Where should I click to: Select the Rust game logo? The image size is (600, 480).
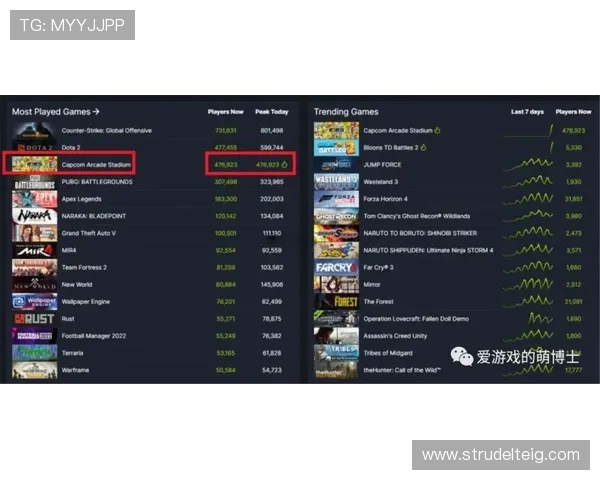[x=34, y=318]
